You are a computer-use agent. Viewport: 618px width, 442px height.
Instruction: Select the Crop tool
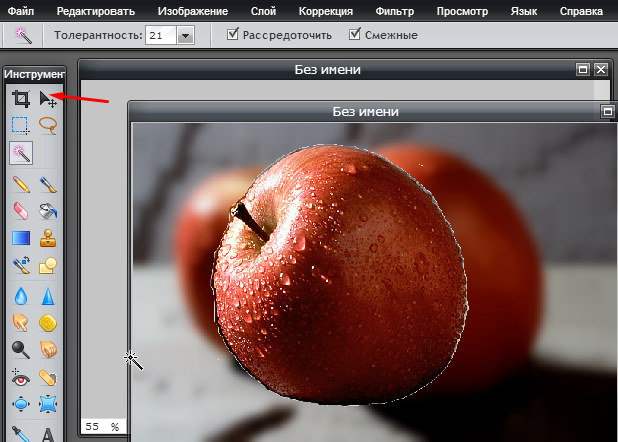pyautogui.click(x=20, y=98)
